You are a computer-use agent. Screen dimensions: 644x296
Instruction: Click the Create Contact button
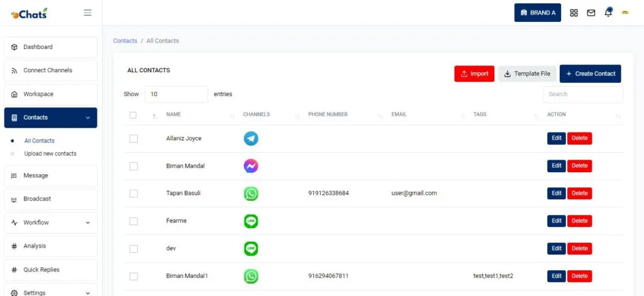pyautogui.click(x=590, y=74)
